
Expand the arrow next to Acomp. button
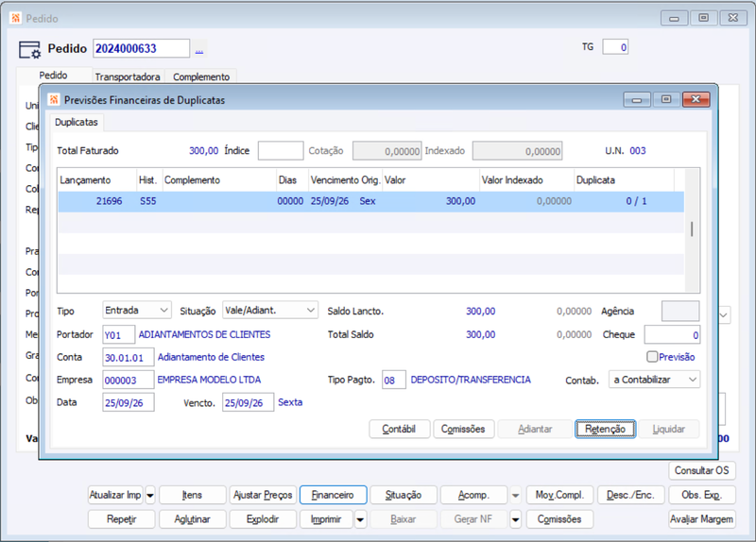click(515, 495)
